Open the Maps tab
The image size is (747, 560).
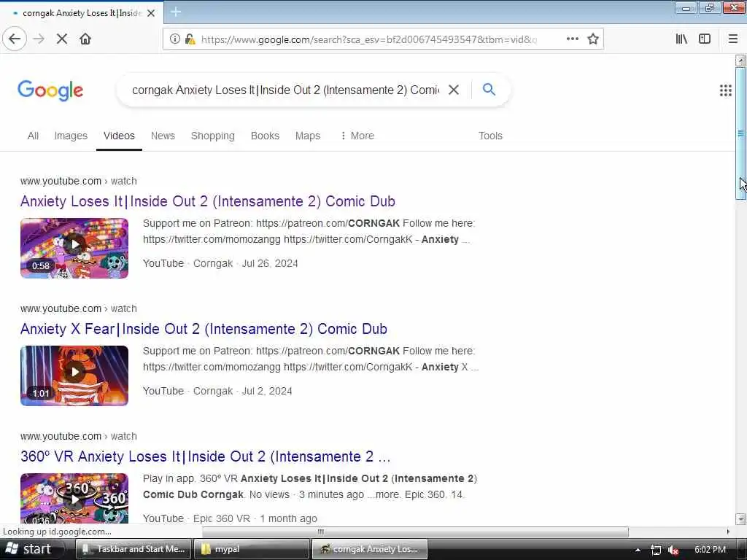[308, 136]
